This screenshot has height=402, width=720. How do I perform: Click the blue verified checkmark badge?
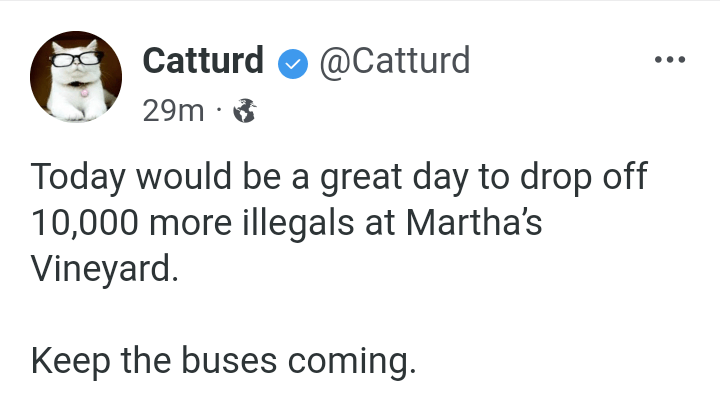(291, 63)
